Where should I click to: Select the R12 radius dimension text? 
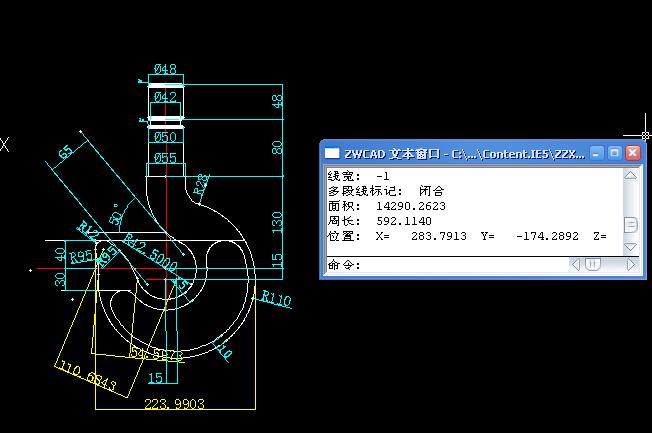pos(88,231)
